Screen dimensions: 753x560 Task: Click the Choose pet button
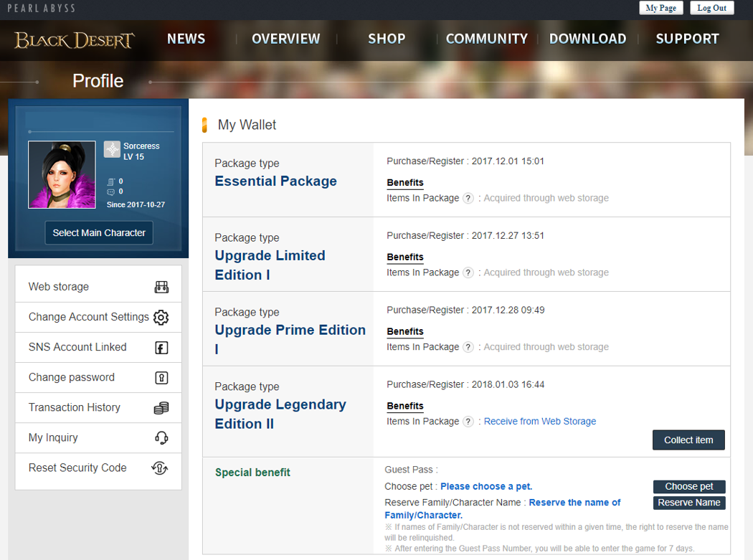coord(688,487)
